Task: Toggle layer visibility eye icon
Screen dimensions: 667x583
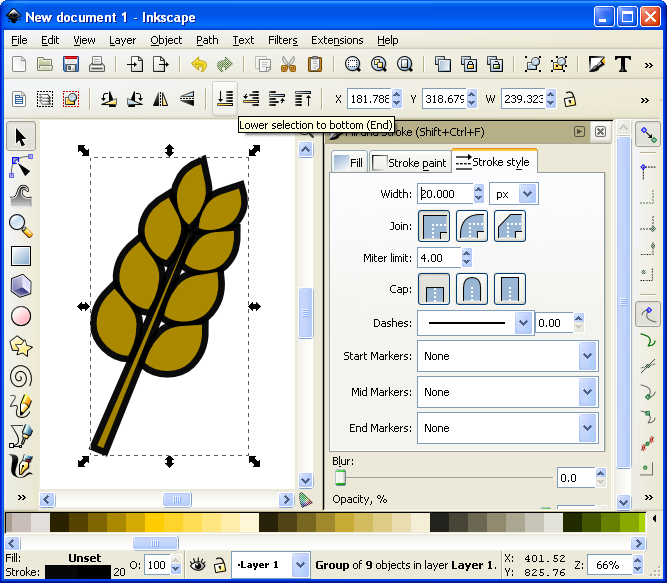Action: coord(198,565)
